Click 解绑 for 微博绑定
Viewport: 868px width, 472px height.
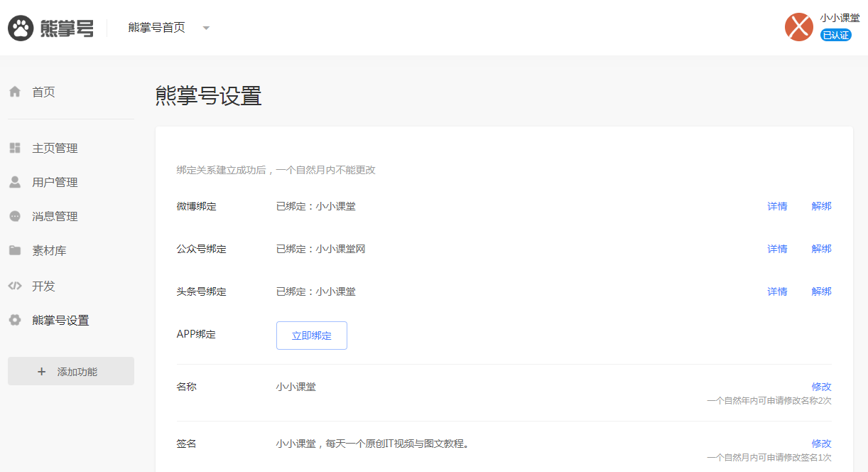[x=822, y=206]
